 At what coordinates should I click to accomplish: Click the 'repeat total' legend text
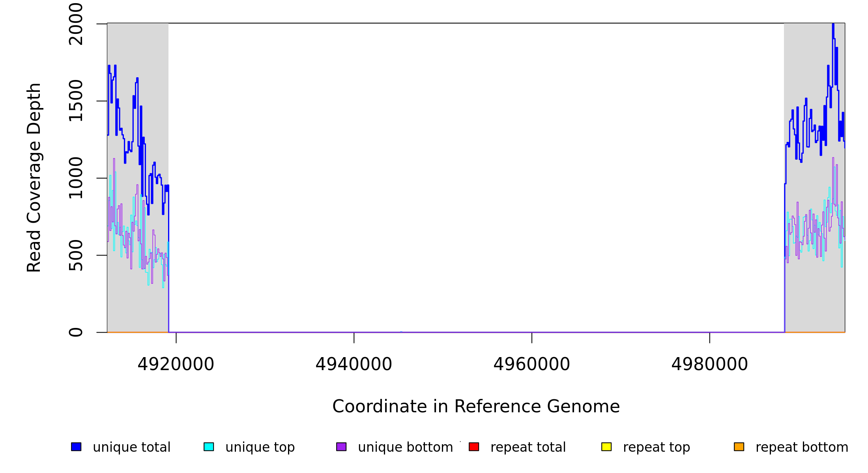pyautogui.click(x=528, y=447)
